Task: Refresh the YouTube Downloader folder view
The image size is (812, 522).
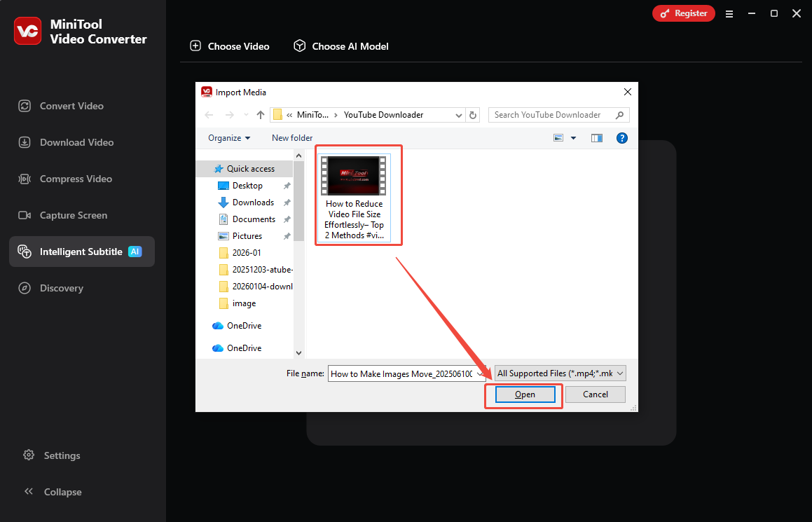Action: pos(472,114)
